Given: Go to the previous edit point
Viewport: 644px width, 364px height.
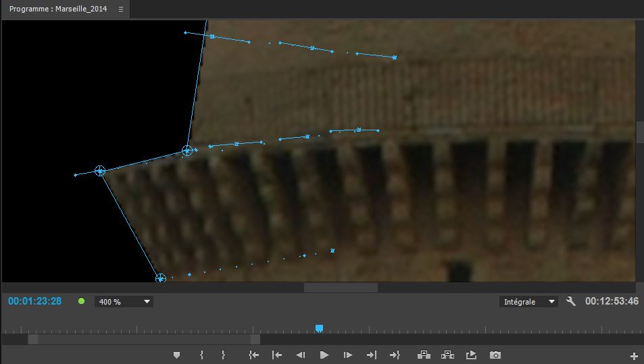Looking at the screenshot, I should click(x=277, y=355).
